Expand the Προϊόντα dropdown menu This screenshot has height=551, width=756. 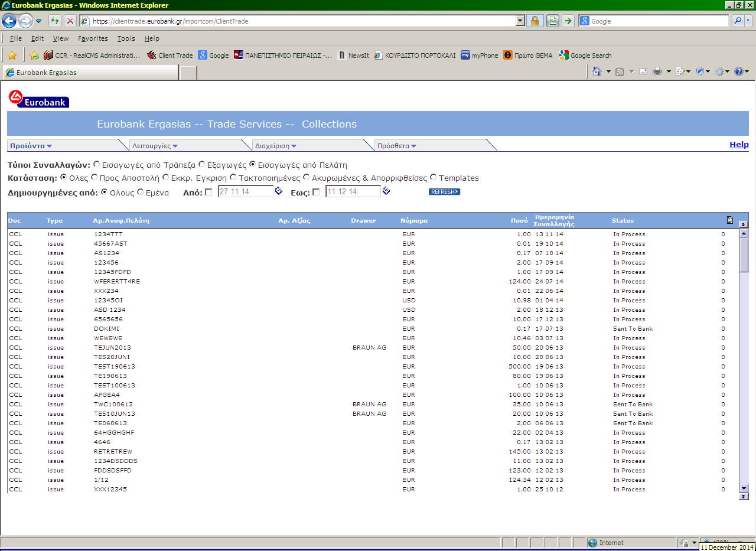click(x=31, y=145)
